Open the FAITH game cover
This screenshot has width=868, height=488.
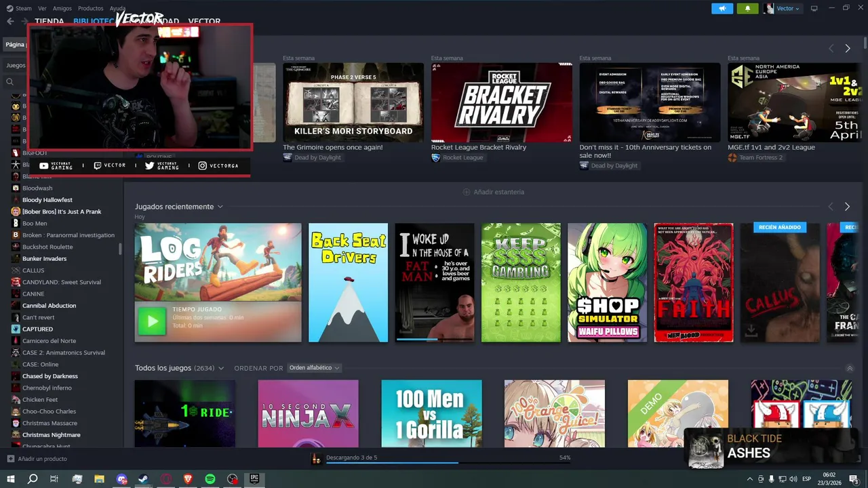(694, 283)
